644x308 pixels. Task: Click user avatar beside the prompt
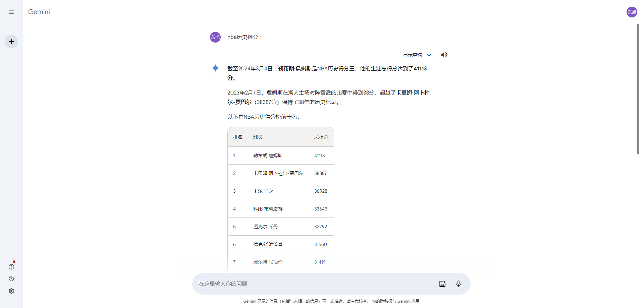pos(215,37)
